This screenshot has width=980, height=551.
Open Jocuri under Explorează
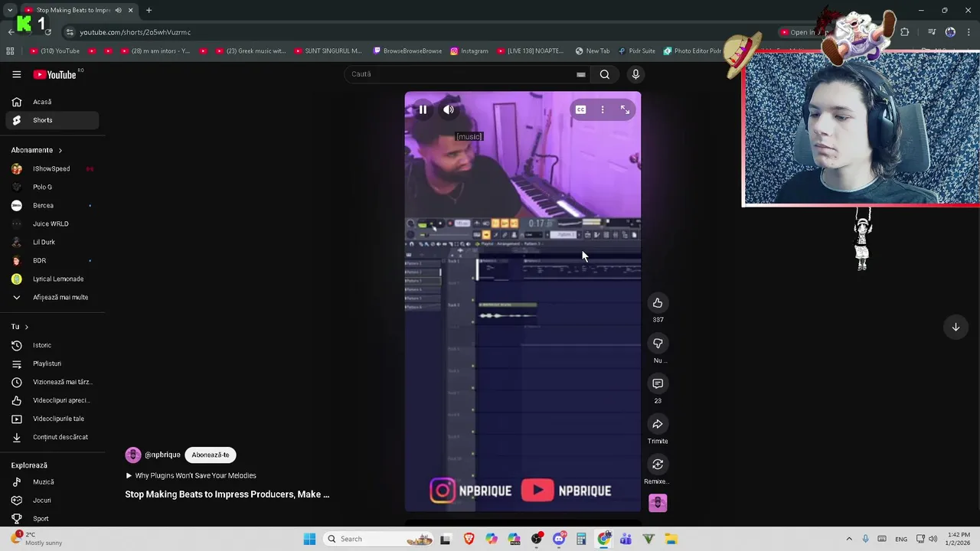click(x=52, y=500)
